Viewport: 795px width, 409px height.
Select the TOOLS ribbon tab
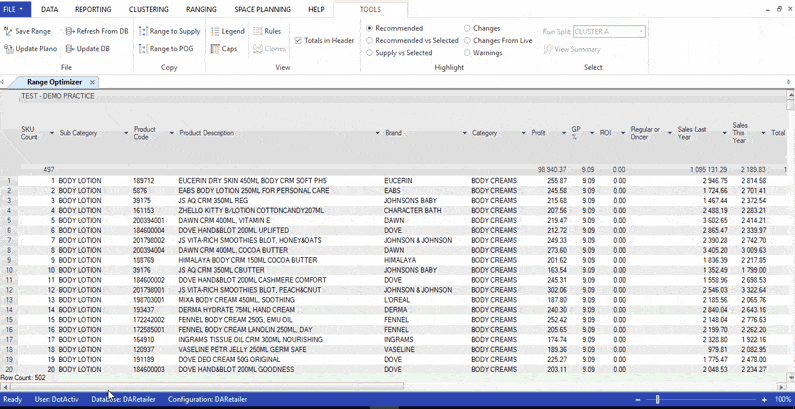370,9
